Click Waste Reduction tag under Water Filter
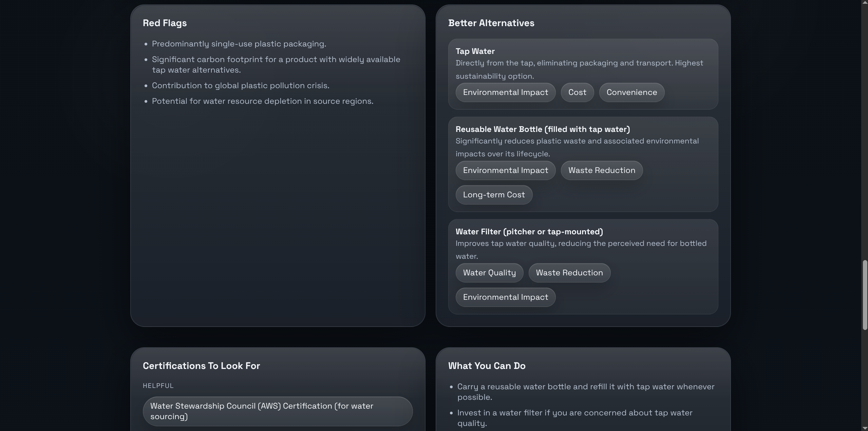Image resolution: width=868 pixels, height=431 pixels. pos(569,273)
